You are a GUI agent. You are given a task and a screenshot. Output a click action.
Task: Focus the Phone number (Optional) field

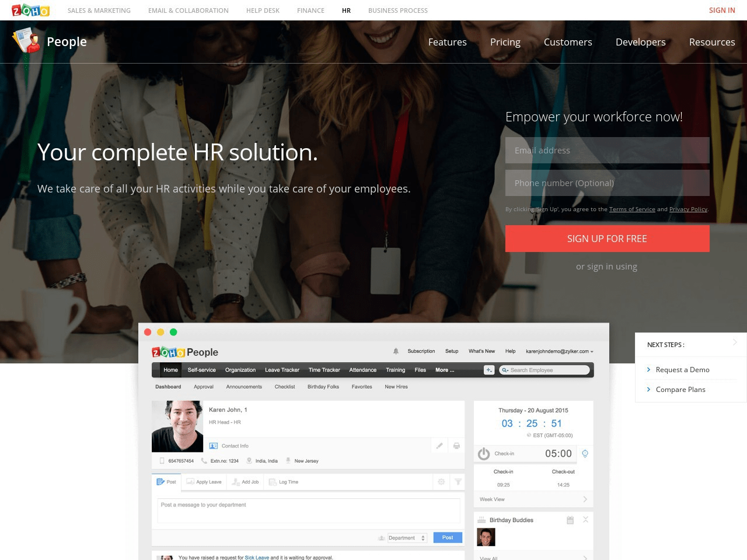coord(608,183)
